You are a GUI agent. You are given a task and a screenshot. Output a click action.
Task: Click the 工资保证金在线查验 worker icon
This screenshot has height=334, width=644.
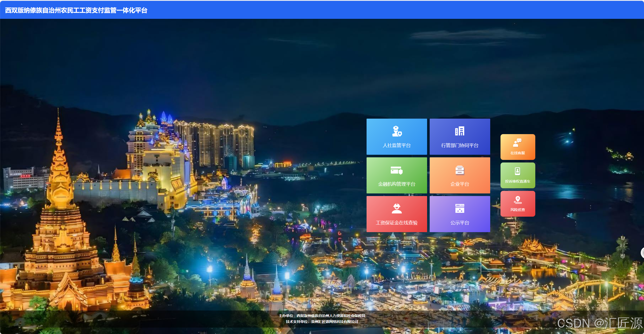point(397,209)
